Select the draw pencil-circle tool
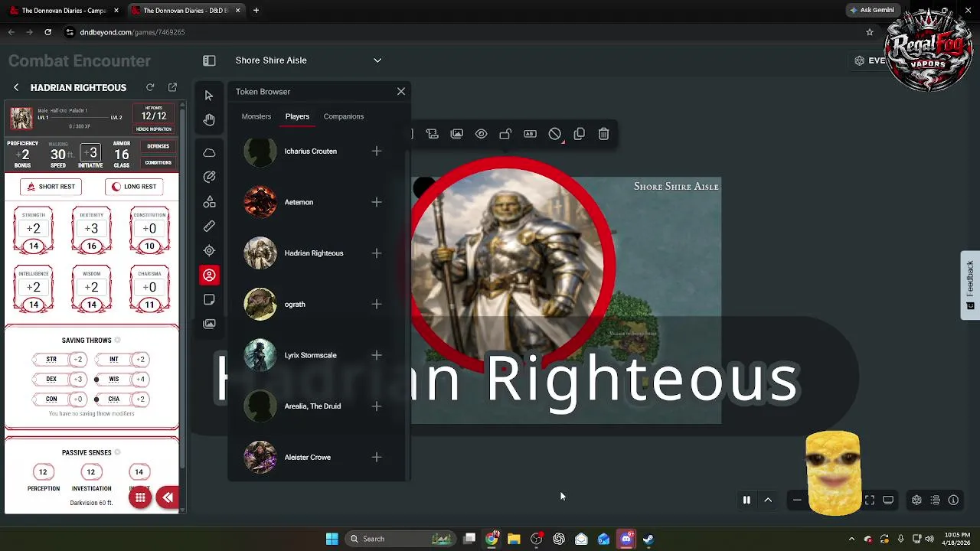 click(x=209, y=177)
